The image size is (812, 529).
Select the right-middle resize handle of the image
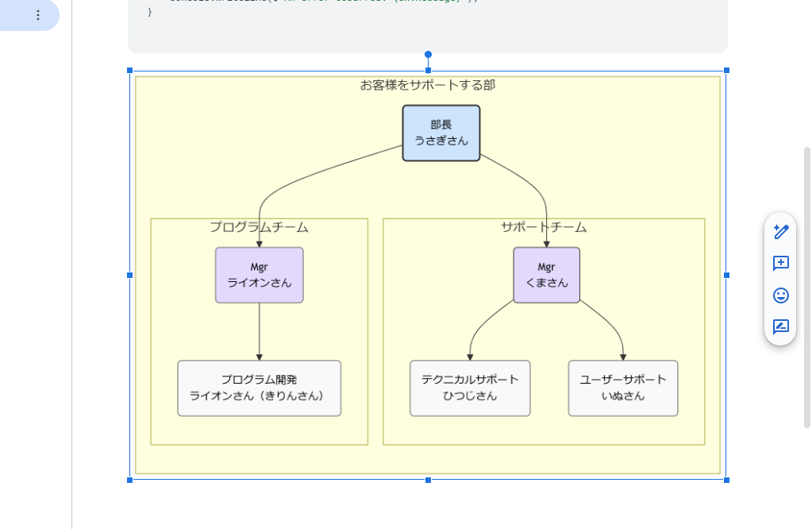click(726, 275)
